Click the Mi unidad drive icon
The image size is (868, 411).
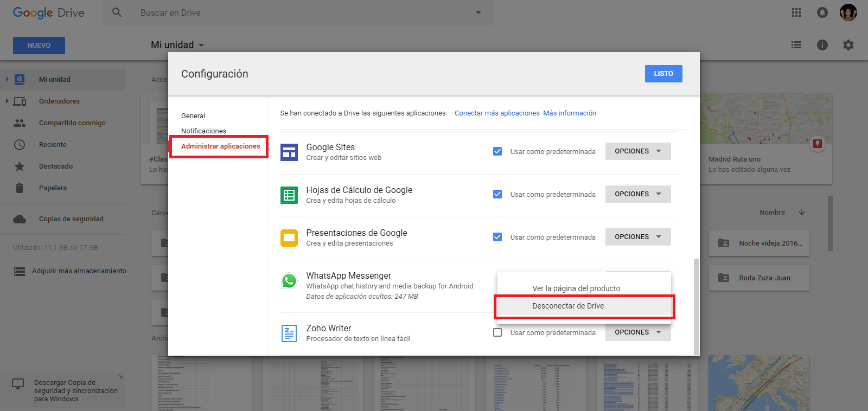pyautogui.click(x=20, y=79)
